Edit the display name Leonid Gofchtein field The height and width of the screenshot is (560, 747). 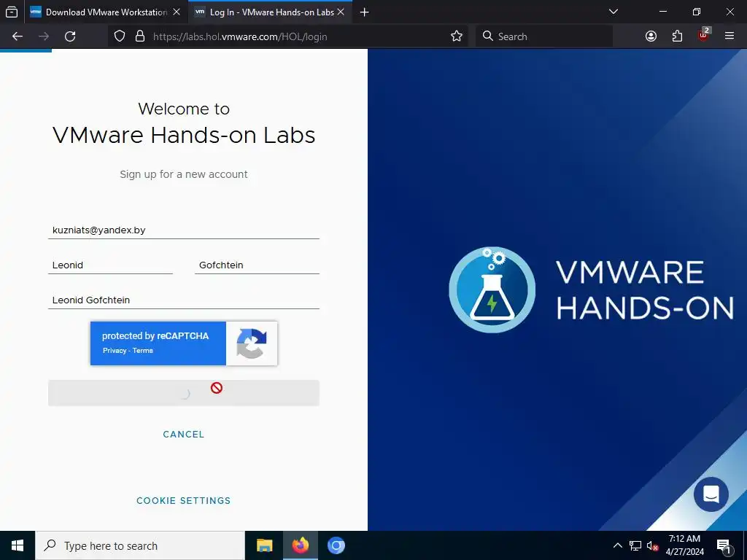click(183, 300)
